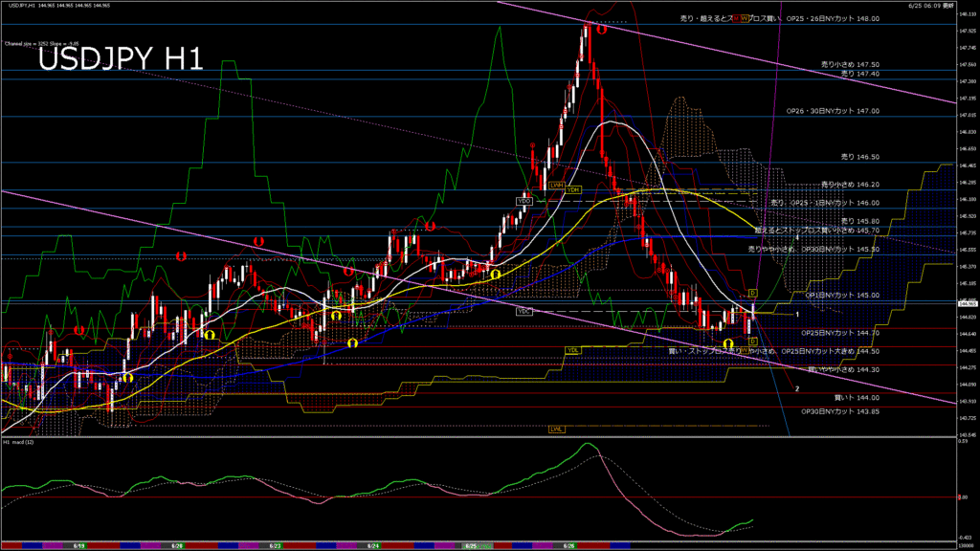Select the 6/23 date marker
This screenshot has width=980, height=551.
point(275,546)
